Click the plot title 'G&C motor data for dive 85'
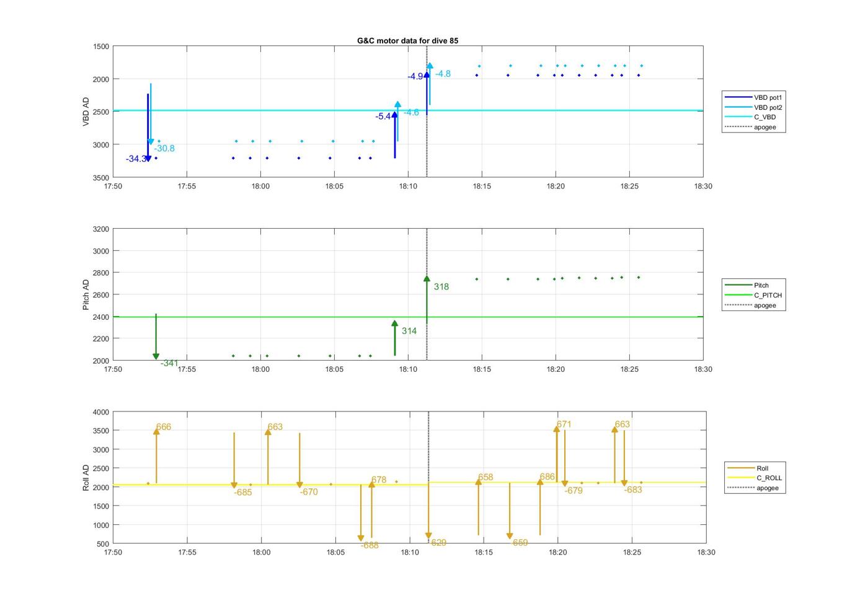The height and width of the screenshot is (611, 868). (407, 40)
